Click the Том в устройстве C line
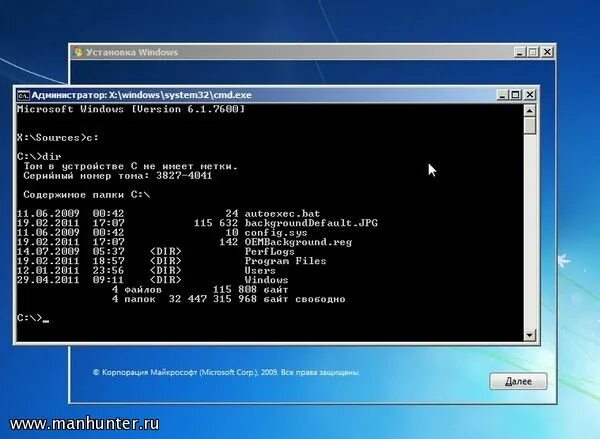600x439 pixels. click(x=130, y=166)
